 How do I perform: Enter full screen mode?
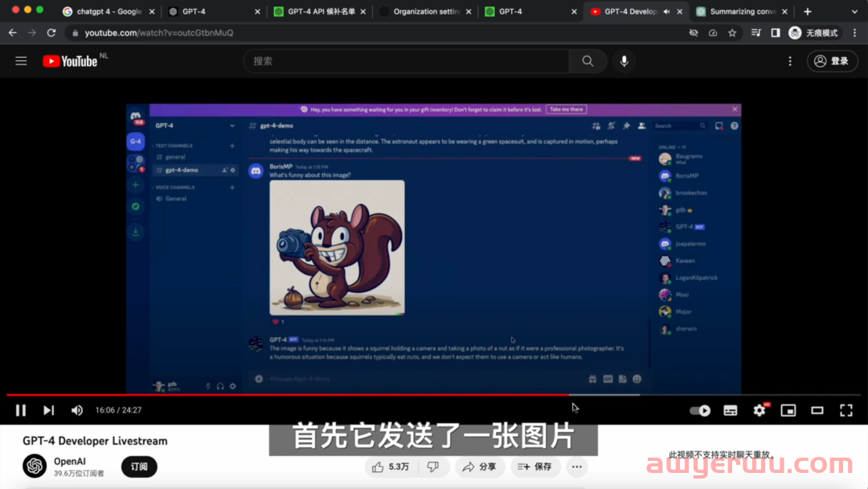(x=845, y=410)
